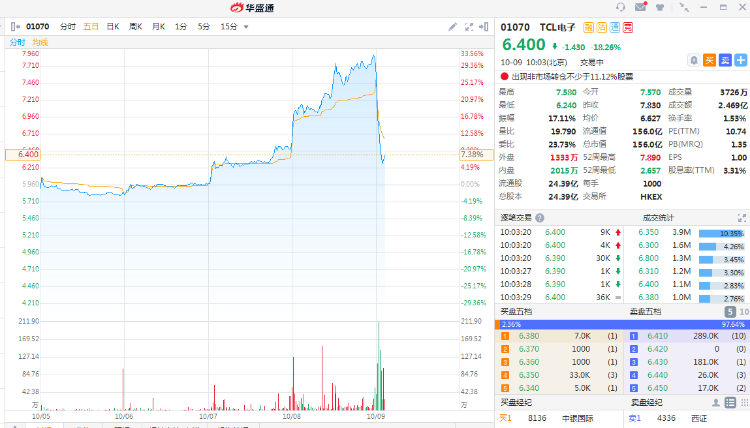Show 10 levels of order book depth
This screenshot has height=428, width=750.
click(744, 312)
